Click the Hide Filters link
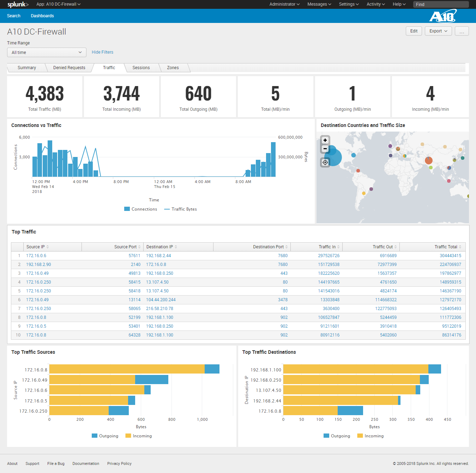This screenshot has height=473, width=476. pyautogui.click(x=102, y=52)
